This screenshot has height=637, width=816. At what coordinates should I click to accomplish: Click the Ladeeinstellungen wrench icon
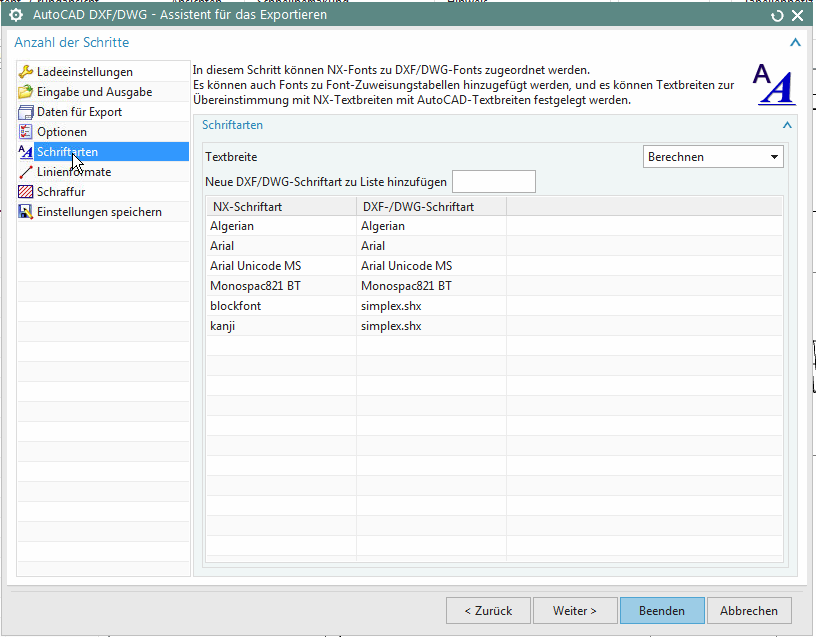[26, 72]
